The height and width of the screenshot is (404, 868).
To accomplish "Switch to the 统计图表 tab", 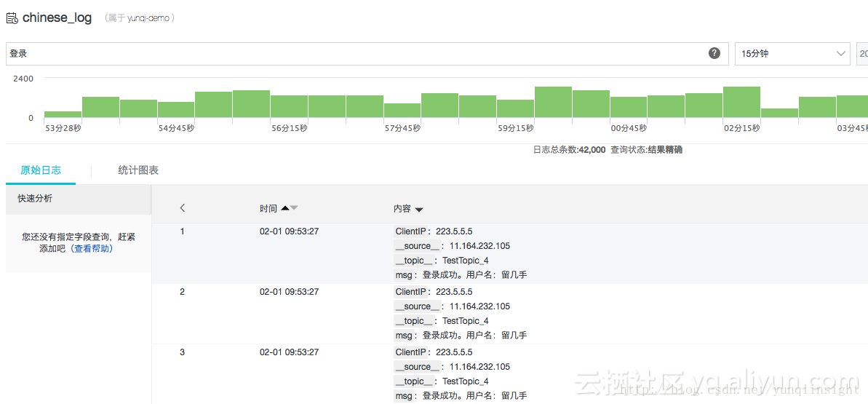I will (x=138, y=170).
